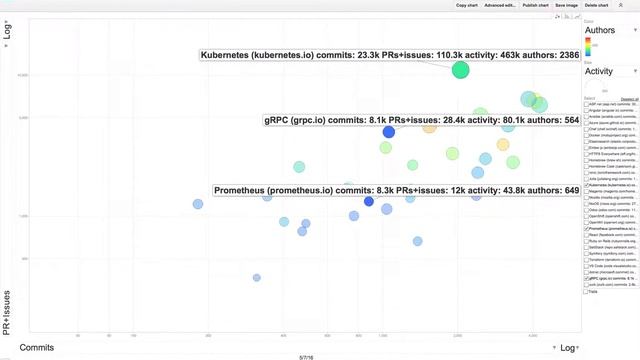Click Delete chart
Image resolution: width=640 pixels, height=360 pixels.
click(596, 5)
